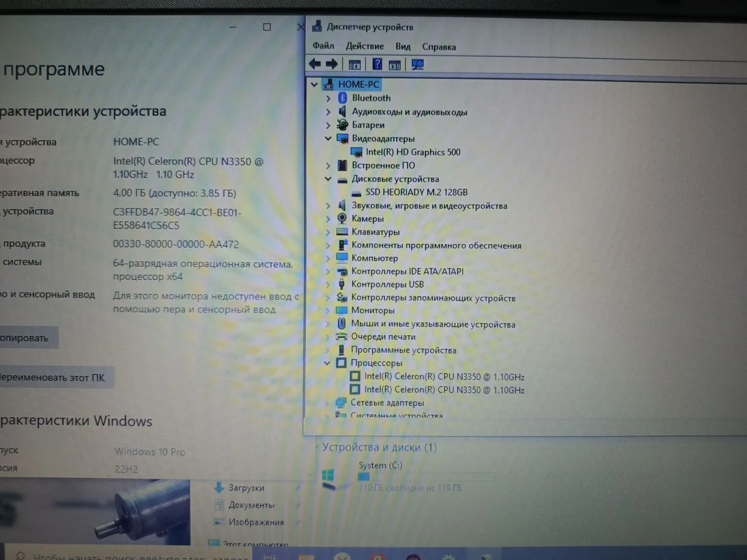Viewport: 747px width, 560px height.
Task: Expand the Bluetooth category
Action: pyautogui.click(x=328, y=99)
